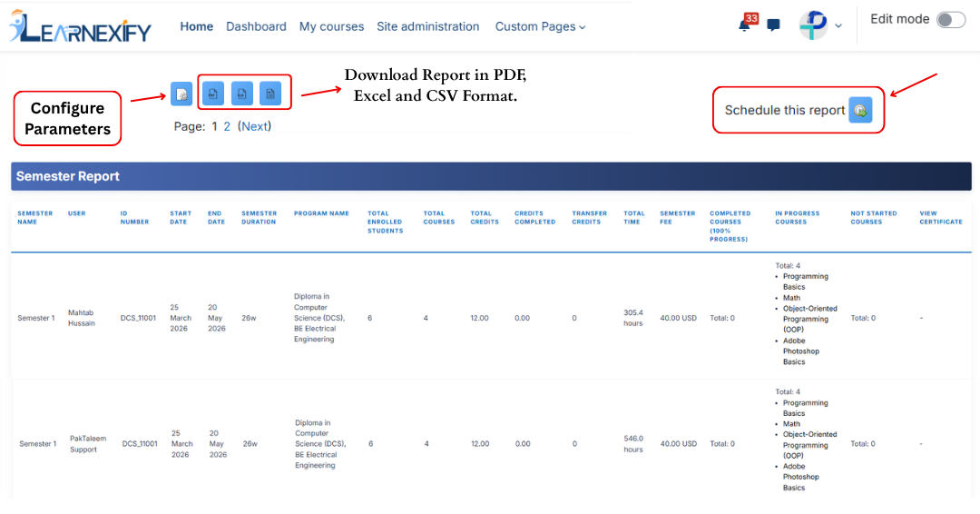The width and height of the screenshot is (980, 514).
Task: Click the 546.0 hours total time cell
Action: (x=633, y=444)
